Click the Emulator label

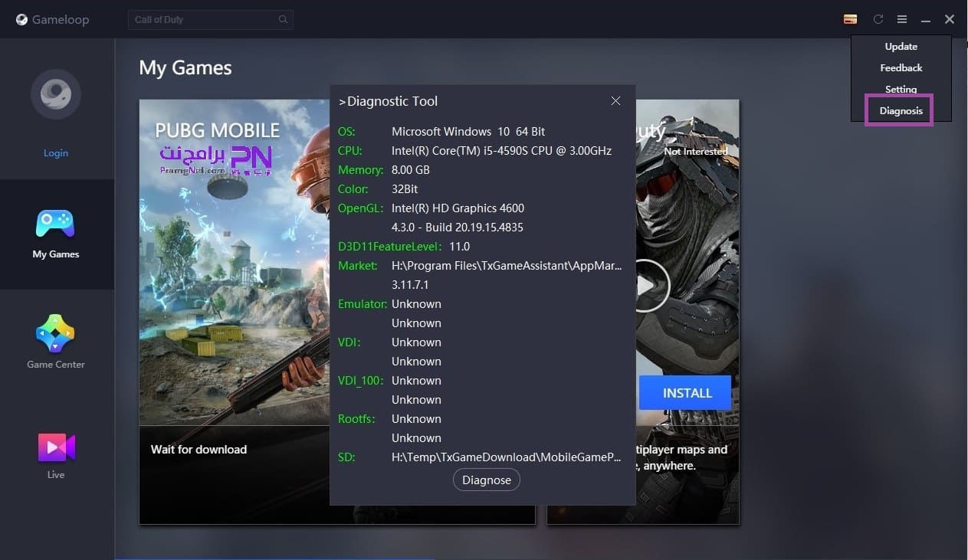363,304
